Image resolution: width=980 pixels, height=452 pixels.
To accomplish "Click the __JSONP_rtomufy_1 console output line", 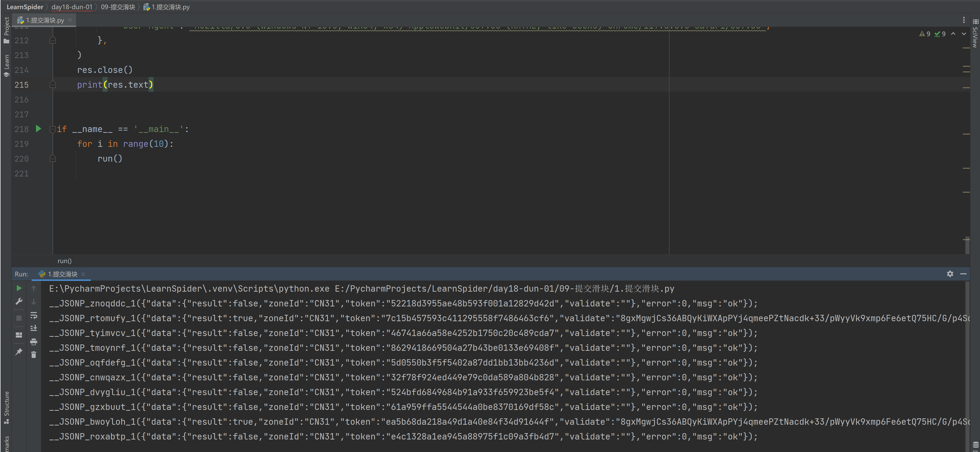I will coord(509,318).
